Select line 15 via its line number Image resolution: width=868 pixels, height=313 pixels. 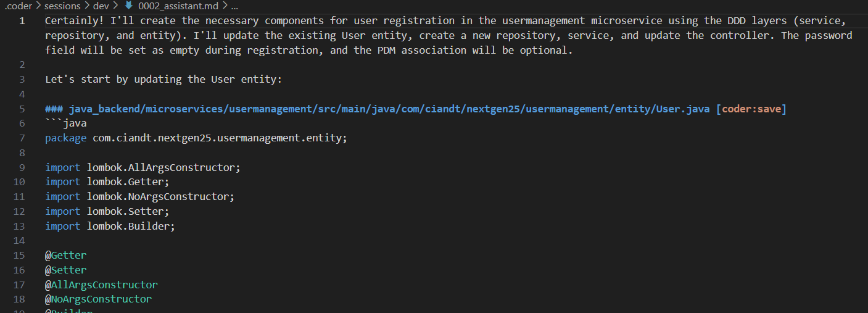tap(19, 255)
